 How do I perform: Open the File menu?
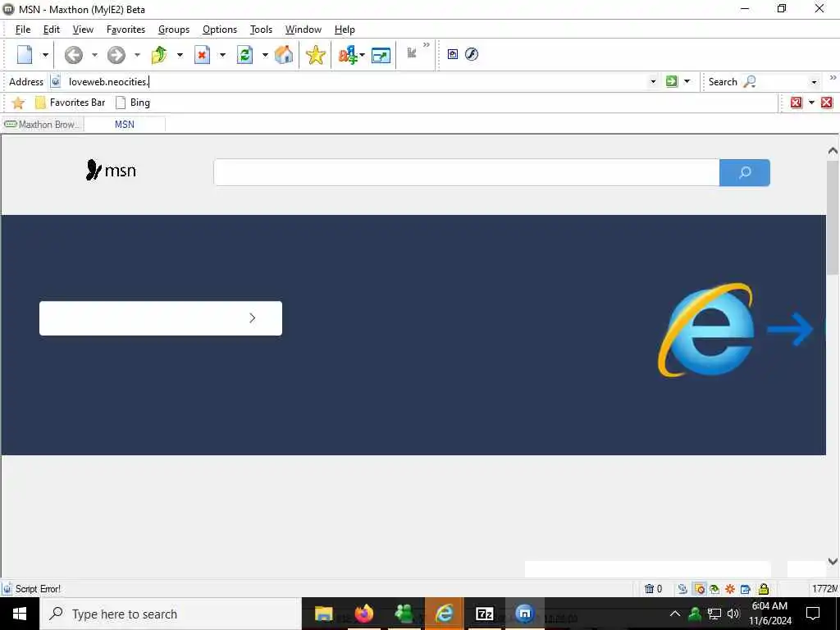click(23, 30)
